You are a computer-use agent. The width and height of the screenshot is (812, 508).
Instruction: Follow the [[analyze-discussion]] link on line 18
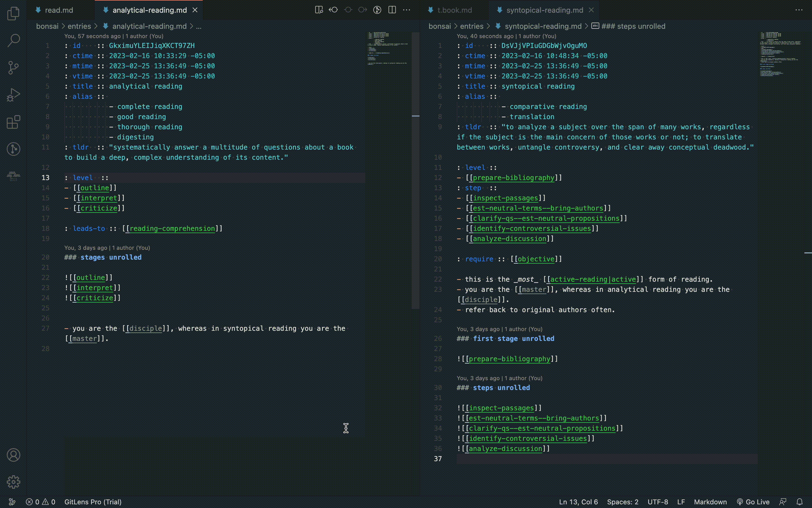click(510, 238)
